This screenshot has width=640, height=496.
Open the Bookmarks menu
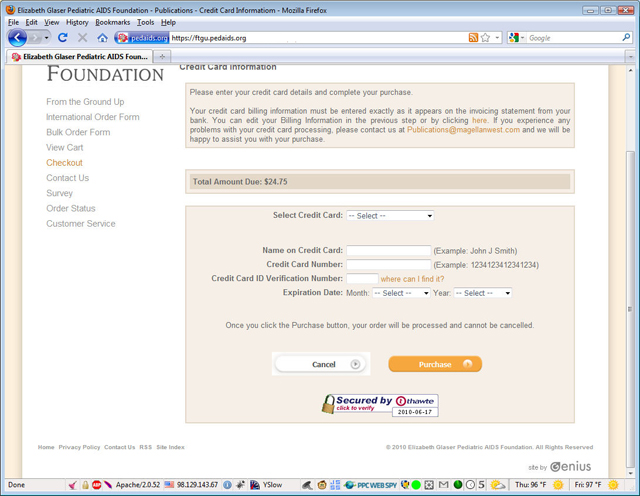coord(113,22)
